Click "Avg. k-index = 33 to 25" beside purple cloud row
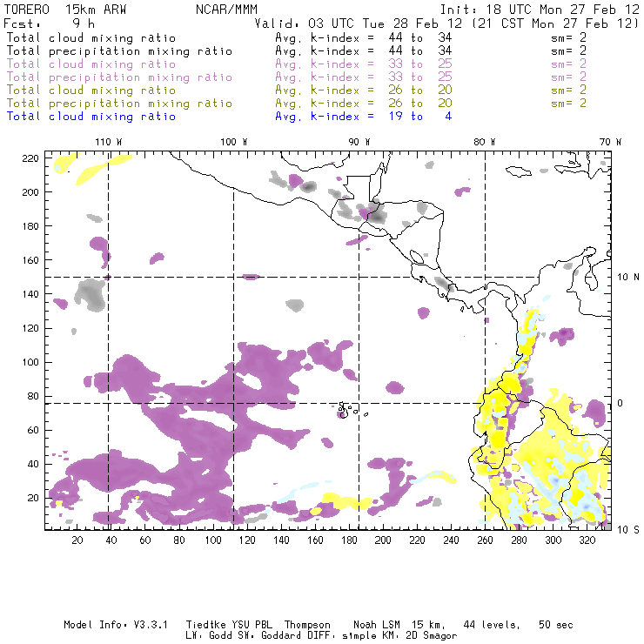644x644 pixels. click(x=364, y=64)
